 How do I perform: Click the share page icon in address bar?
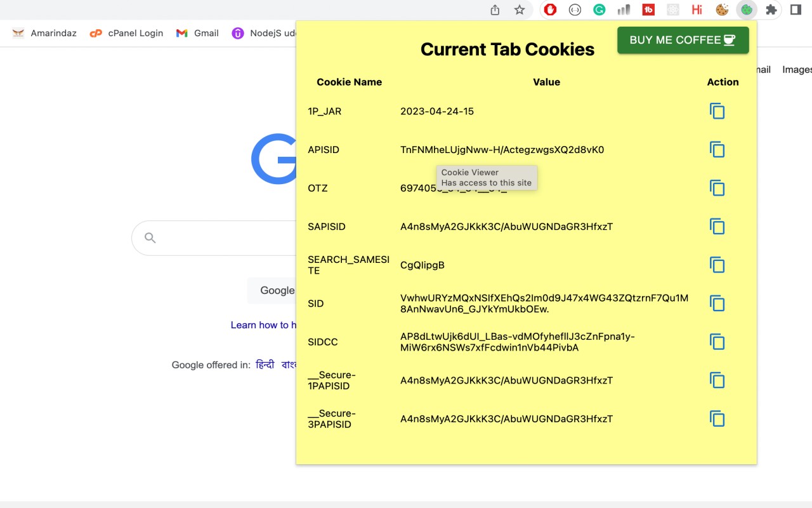pos(495,10)
